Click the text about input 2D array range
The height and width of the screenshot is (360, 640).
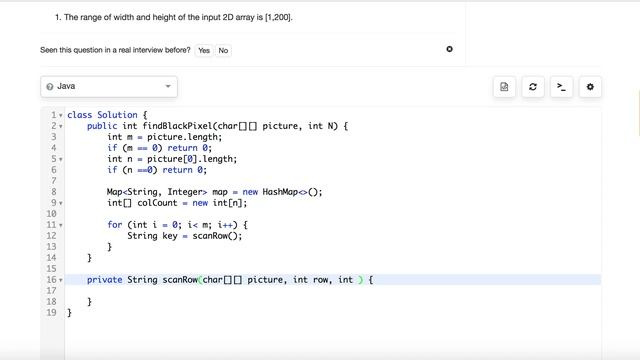click(x=178, y=17)
